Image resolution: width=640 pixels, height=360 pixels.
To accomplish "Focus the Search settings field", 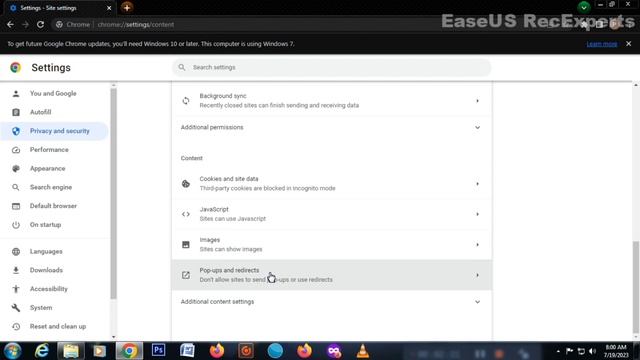I will (x=331, y=67).
